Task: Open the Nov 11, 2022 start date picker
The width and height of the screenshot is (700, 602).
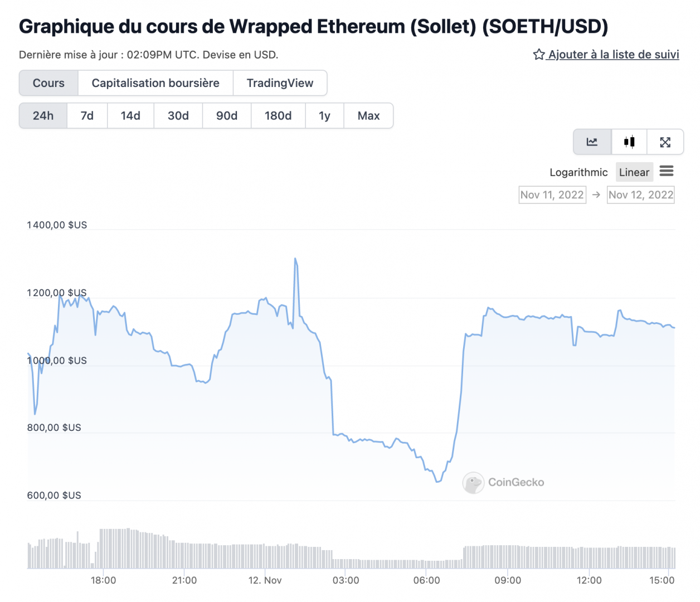Action: point(552,195)
